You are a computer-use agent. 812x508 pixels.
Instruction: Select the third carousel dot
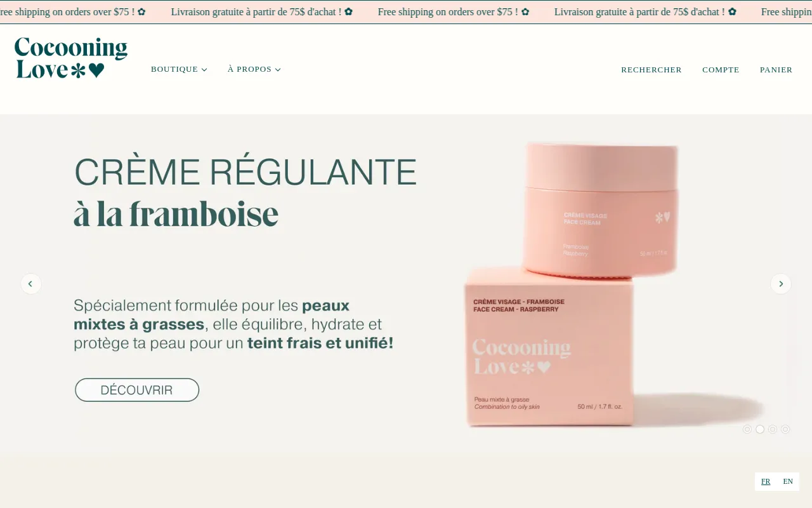(x=773, y=429)
